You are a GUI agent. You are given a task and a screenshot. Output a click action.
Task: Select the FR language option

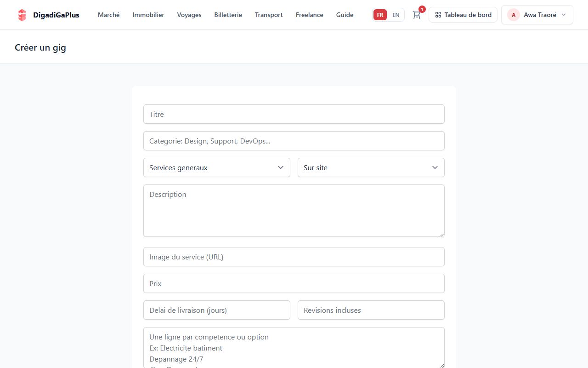[380, 15]
